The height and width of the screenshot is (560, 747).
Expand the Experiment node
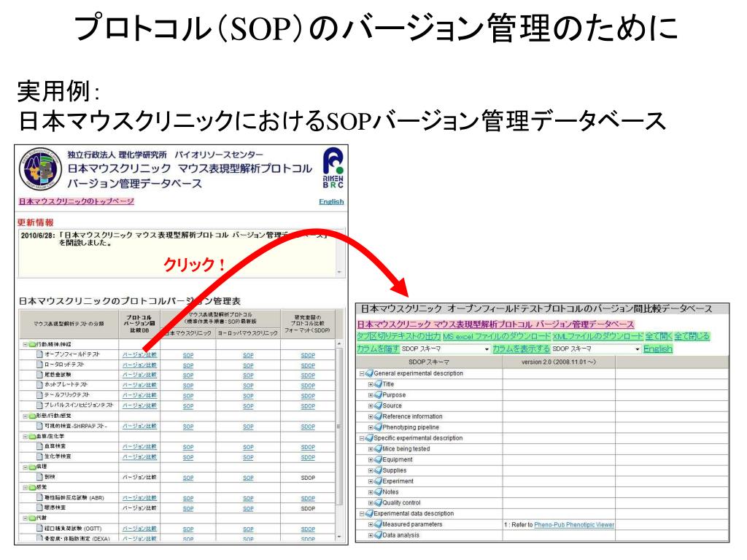[371, 481]
